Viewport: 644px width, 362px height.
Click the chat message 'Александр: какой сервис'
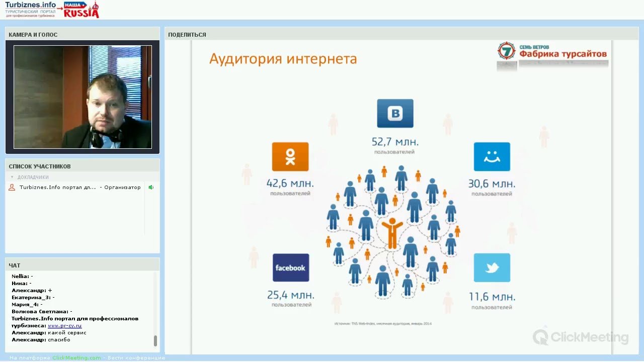click(49, 333)
